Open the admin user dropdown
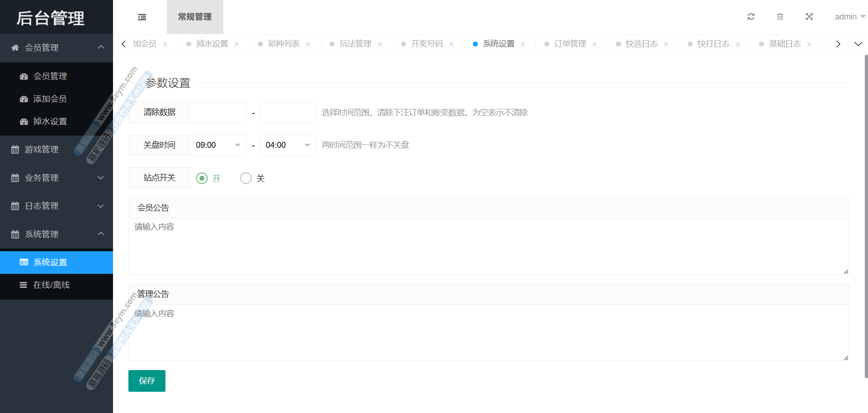868x413 pixels. pyautogui.click(x=849, y=17)
